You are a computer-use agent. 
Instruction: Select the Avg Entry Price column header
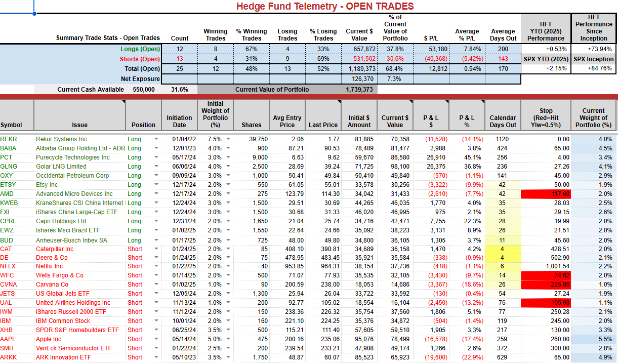pyautogui.click(x=287, y=115)
